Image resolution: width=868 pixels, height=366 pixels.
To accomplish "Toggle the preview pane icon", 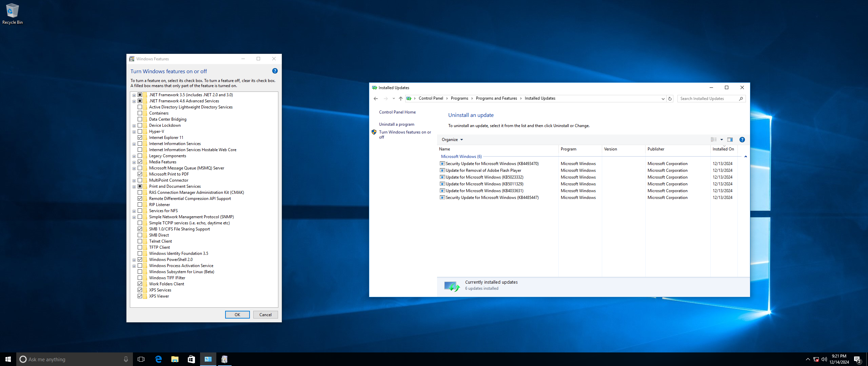I will [730, 140].
